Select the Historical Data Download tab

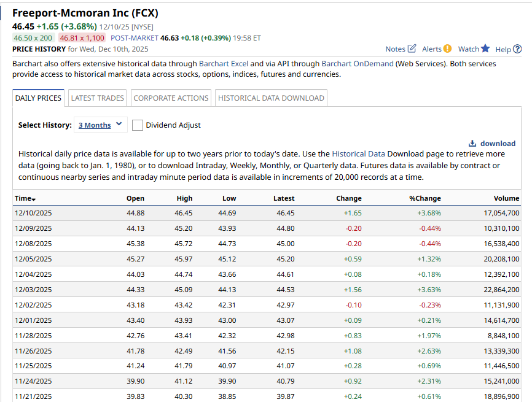(271, 98)
